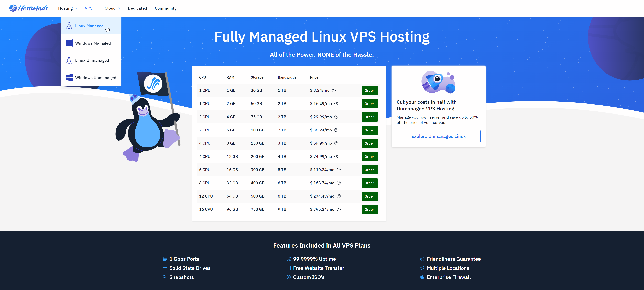Click the Tux penguin mascot with the flag
This screenshot has height=290, width=644.
click(148, 117)
